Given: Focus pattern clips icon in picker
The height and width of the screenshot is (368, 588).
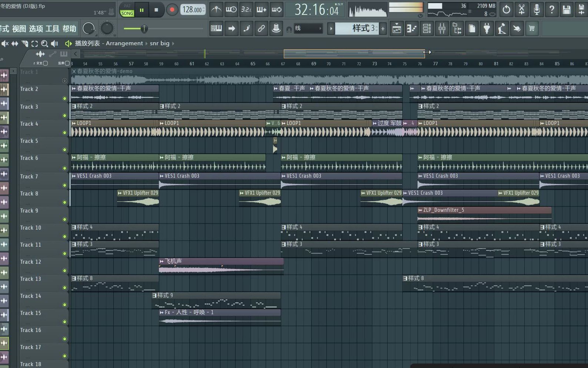Looking at the screenshot, I should [x=64, y=54].
